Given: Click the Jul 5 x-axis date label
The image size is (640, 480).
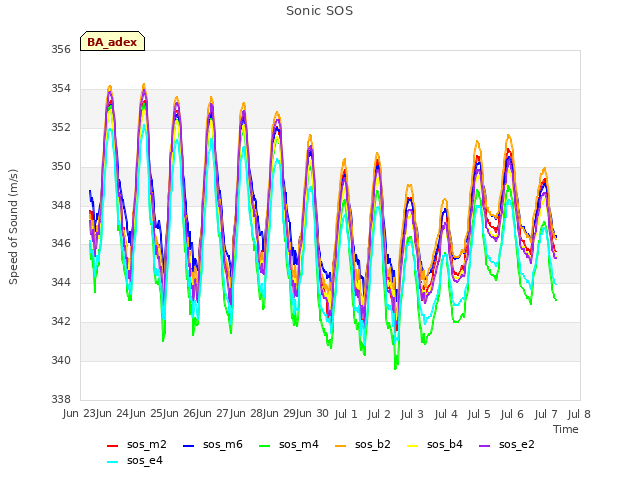Looking at the screenshot, I should pos(479,415).
